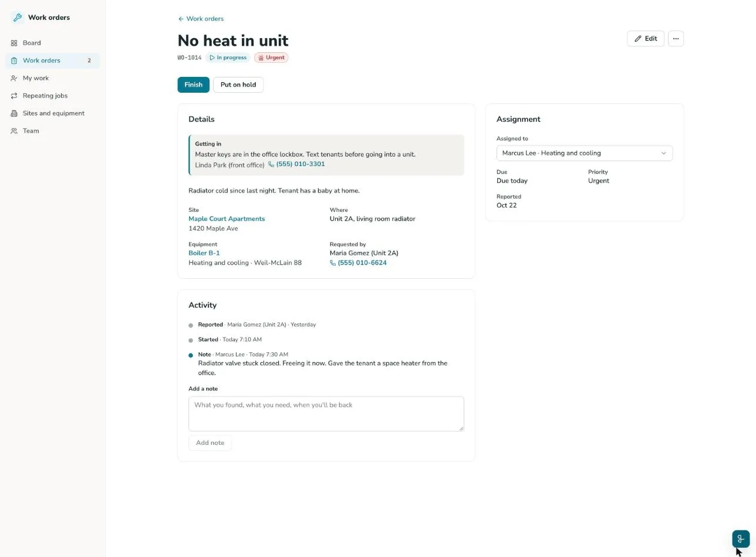Screen dimensions: 756x557
Task: Click the chevron arrow in the Assigned to field
Action: pos(664,153)
